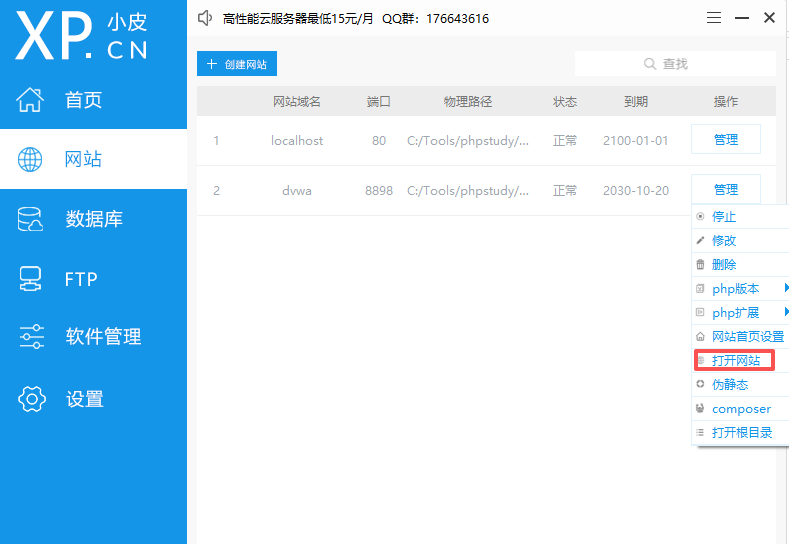Screen dimensions: 789x544
Task: Click the 正常 status in dvwa row
Action: click(565, 191)
